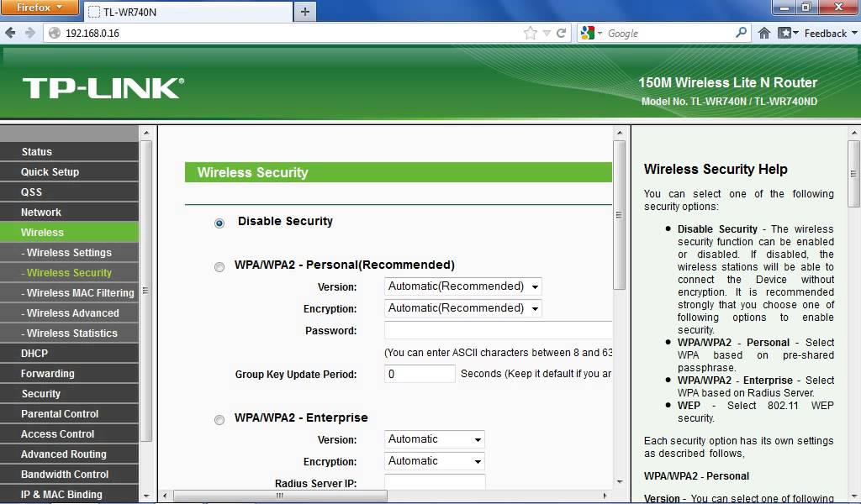Open the bookmarks menu icon
Screen dimensions: 861x504
pos(787,33)
